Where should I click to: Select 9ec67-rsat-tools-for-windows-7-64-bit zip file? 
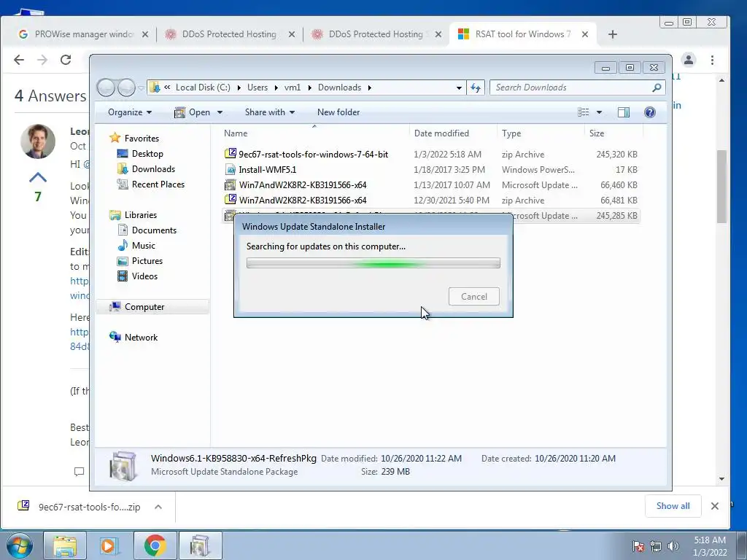(x=430, y=155)
